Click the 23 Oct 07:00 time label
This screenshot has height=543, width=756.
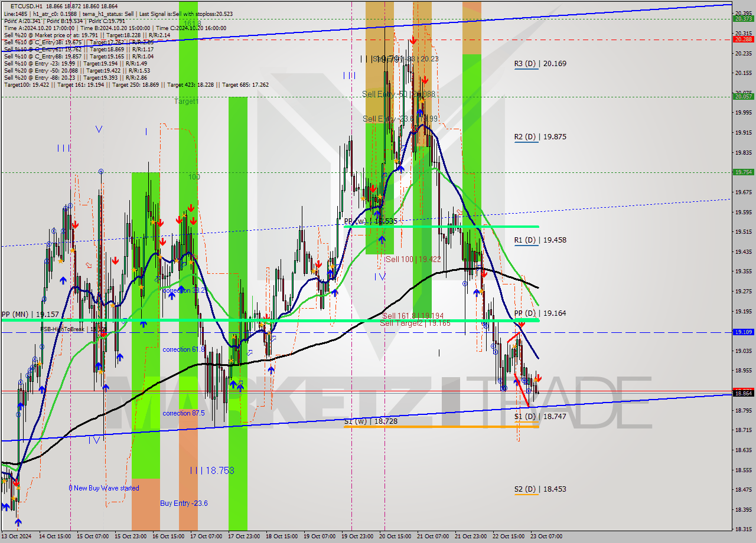coord(547,537)
